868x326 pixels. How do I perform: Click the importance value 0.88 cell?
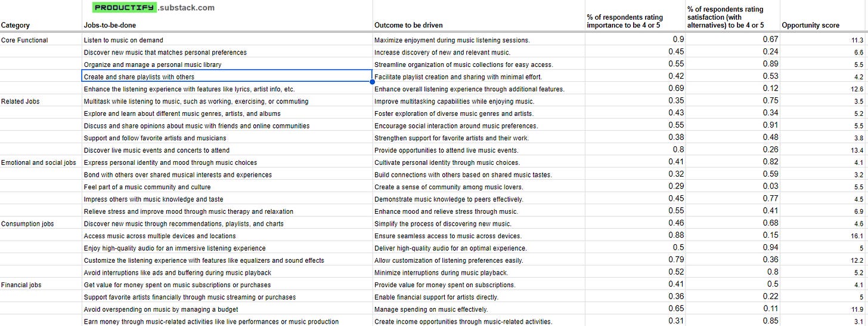click(635, 236)
